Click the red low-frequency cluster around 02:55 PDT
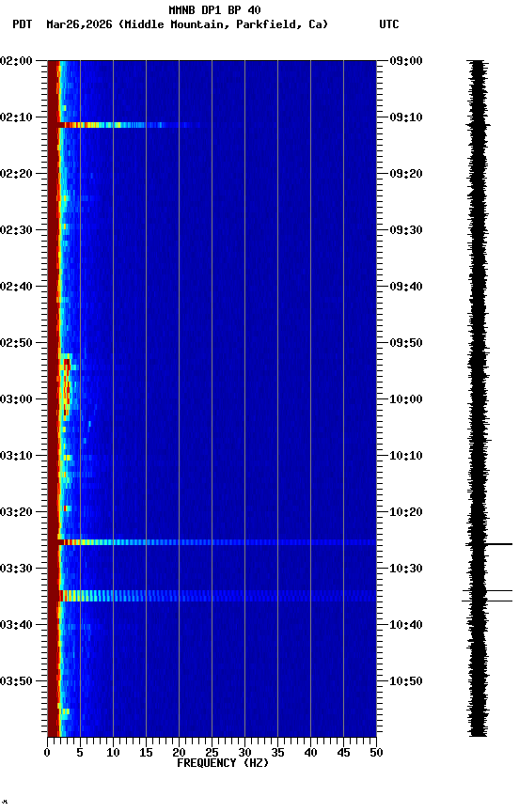The width and height of the screenshot is (519, 812). (x=66, y=388)
